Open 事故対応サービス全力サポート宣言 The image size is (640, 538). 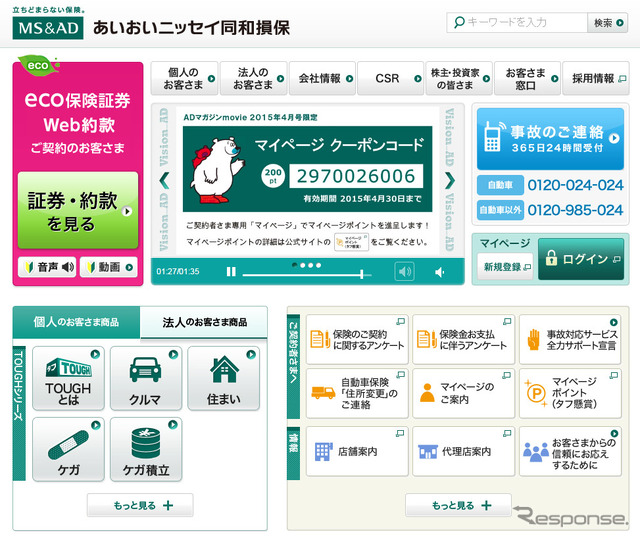click(x=570, y=340)
